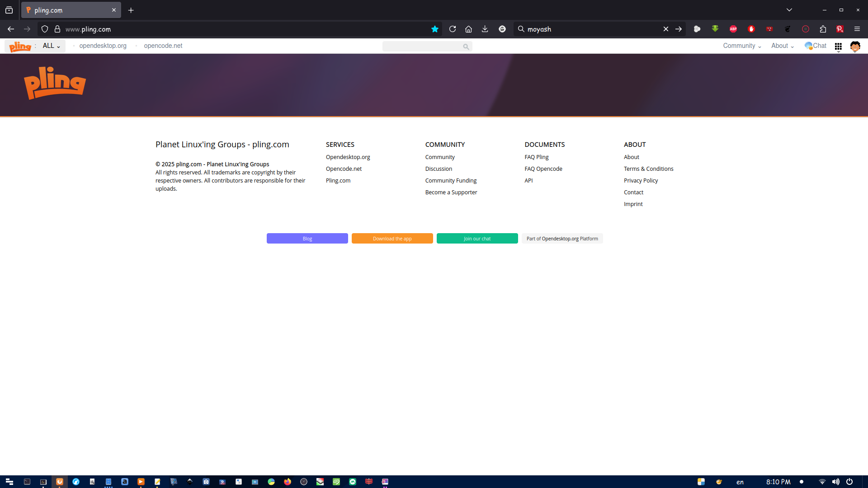
Task: Click the browser home icon
Action: pos(468,29)
